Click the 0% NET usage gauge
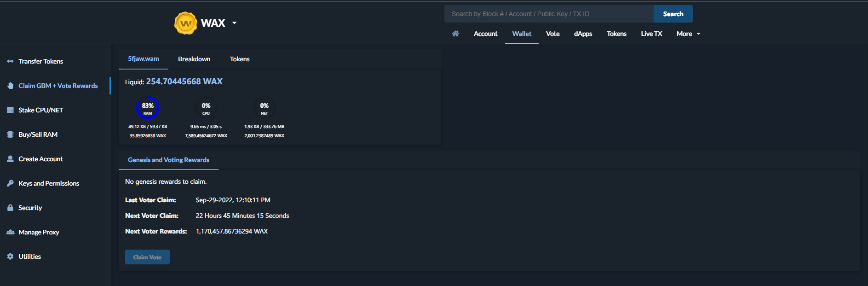Viewport: 868px width, 286px height. click(x=264, y=108)
